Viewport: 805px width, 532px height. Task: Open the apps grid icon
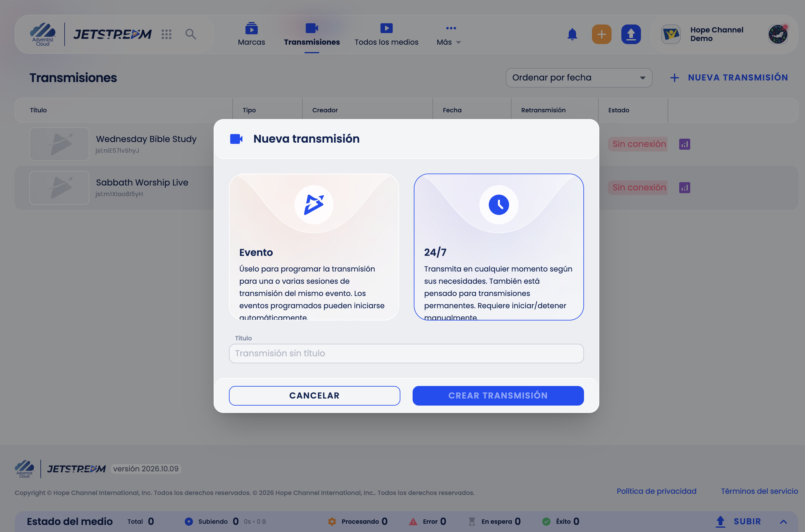[x=166, y=34]
